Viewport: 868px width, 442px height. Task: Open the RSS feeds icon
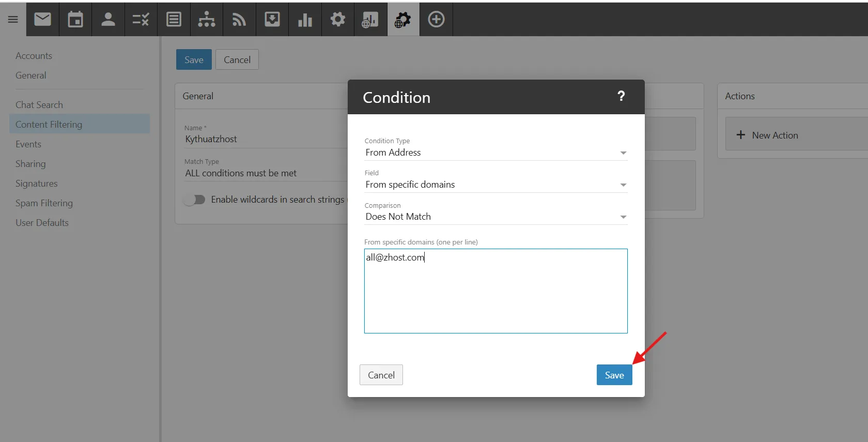[239, 20]
